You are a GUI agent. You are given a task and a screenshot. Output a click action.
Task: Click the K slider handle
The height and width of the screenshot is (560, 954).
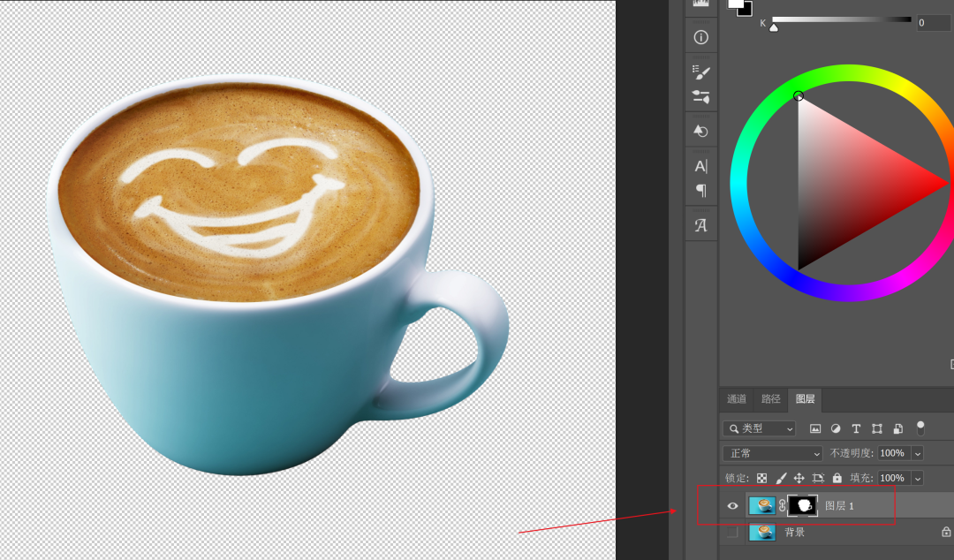(774, 27)
